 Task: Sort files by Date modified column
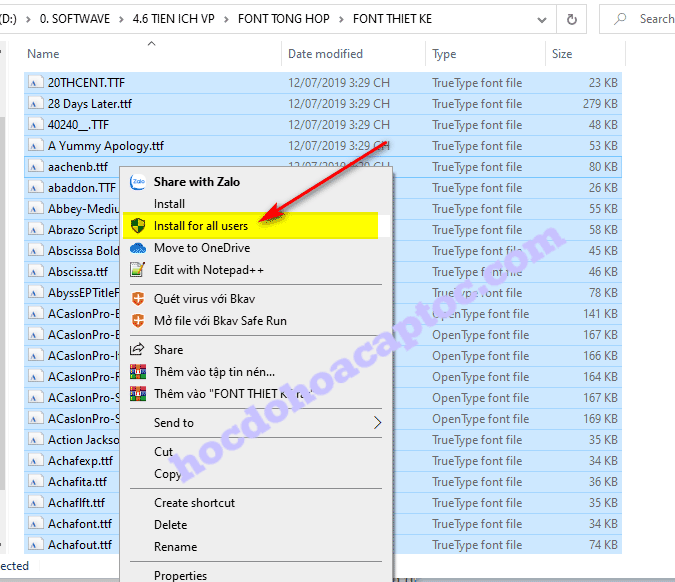pyautogui.click(x=325, y=54)
